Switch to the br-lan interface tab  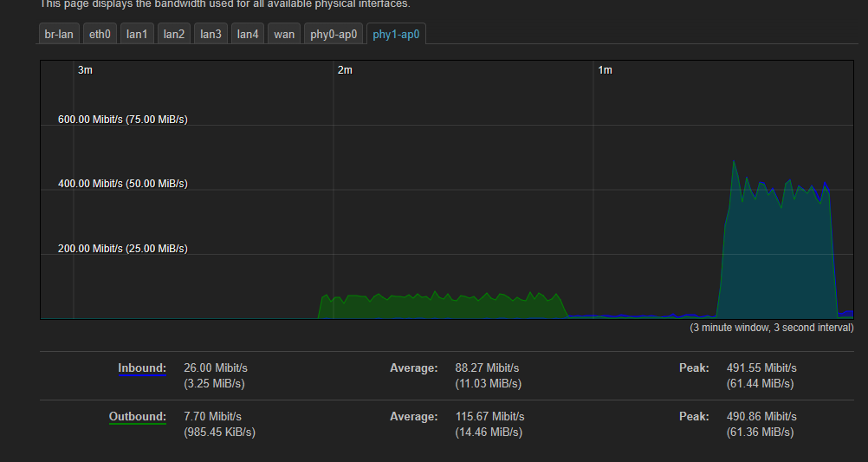tap(59, 34)
